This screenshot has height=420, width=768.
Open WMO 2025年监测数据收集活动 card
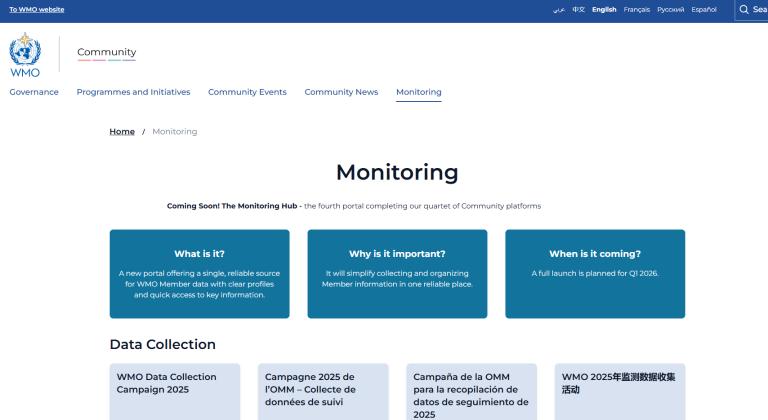tap(620, 392)
